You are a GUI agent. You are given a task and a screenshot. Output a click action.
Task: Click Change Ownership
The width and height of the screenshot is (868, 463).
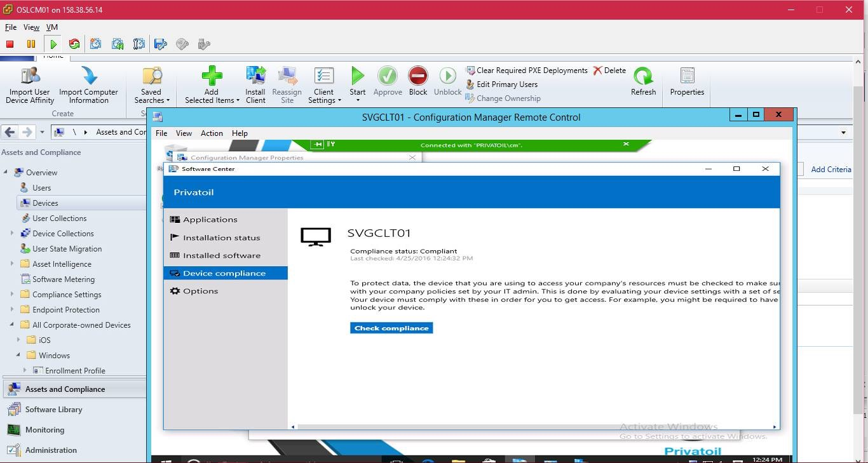pyautogui.click(x=503, y=98)
